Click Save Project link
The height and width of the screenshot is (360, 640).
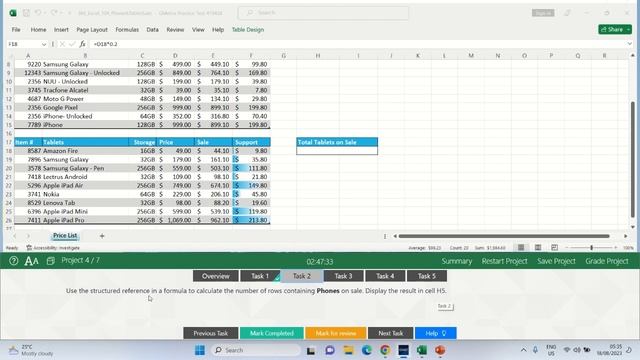(x=556, y=261)
